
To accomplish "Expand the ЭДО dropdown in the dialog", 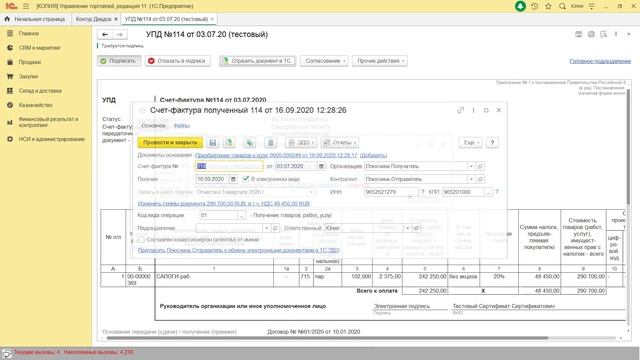I will (x=301, y=142).
